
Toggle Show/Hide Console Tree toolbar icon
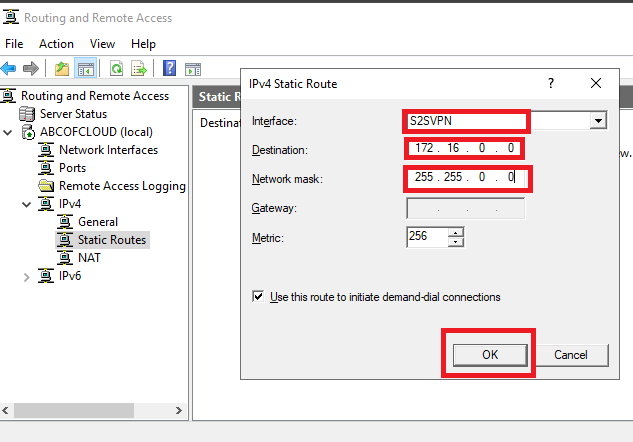pyautogui.click(x=86, y=69)
